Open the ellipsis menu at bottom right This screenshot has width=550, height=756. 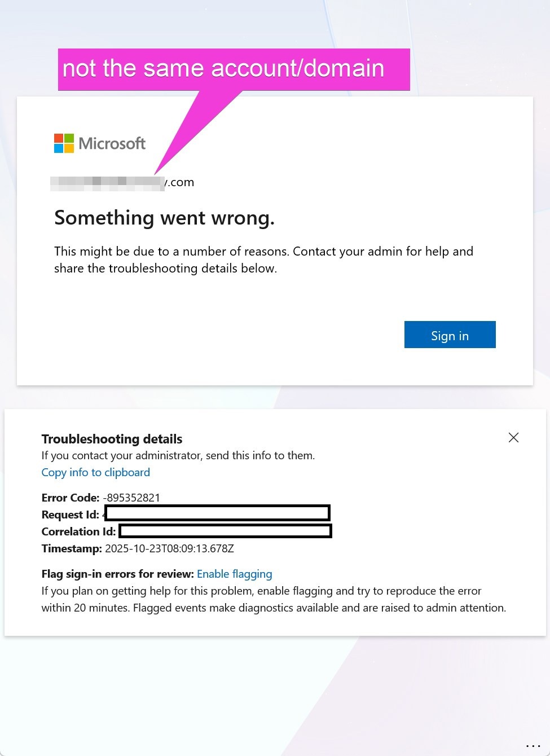[533, 745]
